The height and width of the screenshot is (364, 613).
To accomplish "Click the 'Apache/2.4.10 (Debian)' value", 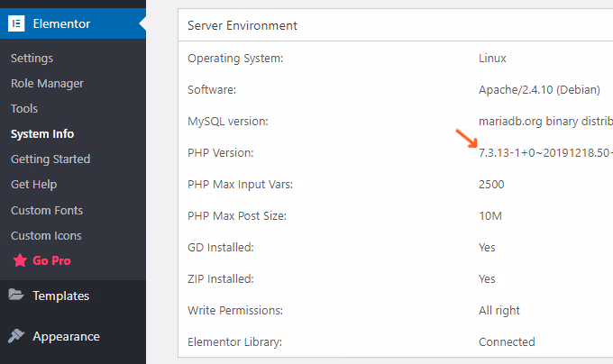I will [x=539, y=90].
